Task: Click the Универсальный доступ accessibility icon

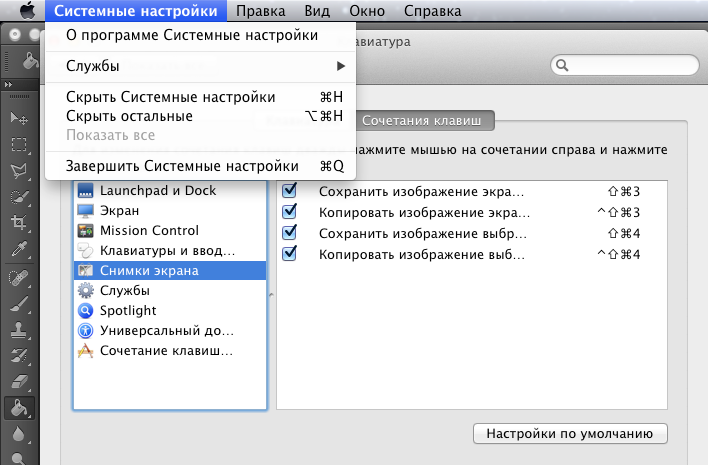Action: pos(85,330)
